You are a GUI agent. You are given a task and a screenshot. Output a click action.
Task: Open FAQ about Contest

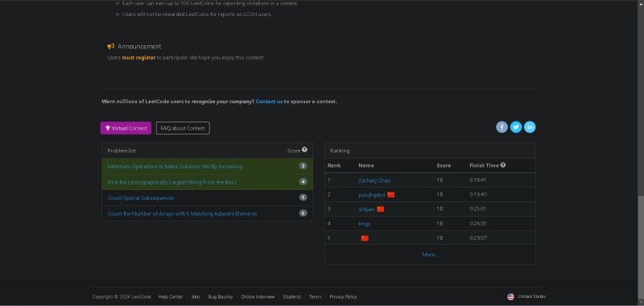[183, 128]
